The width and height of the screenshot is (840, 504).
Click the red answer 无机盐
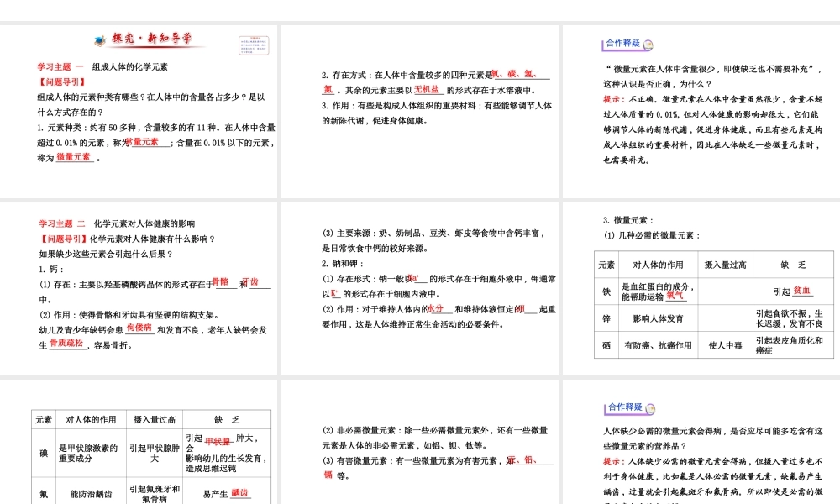(x=427, y=89)
